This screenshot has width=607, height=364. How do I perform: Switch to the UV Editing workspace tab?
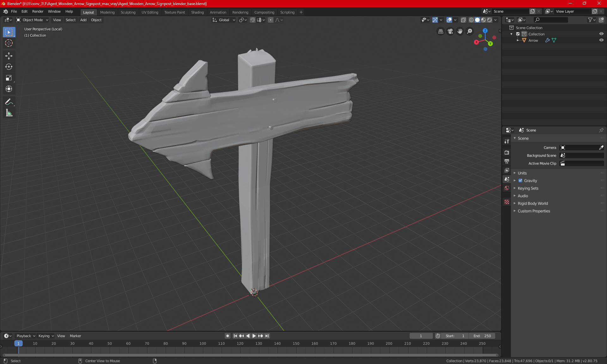click(150, 12)
